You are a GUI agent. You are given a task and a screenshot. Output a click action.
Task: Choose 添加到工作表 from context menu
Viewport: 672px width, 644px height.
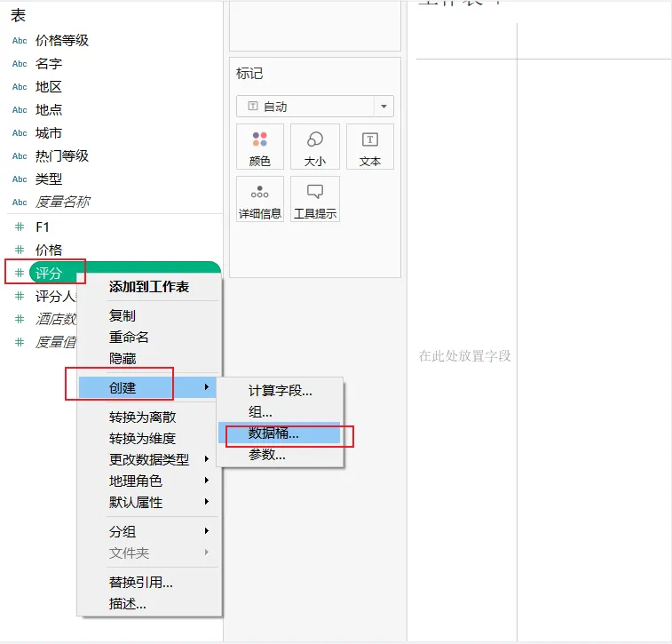tap(149, 287)
